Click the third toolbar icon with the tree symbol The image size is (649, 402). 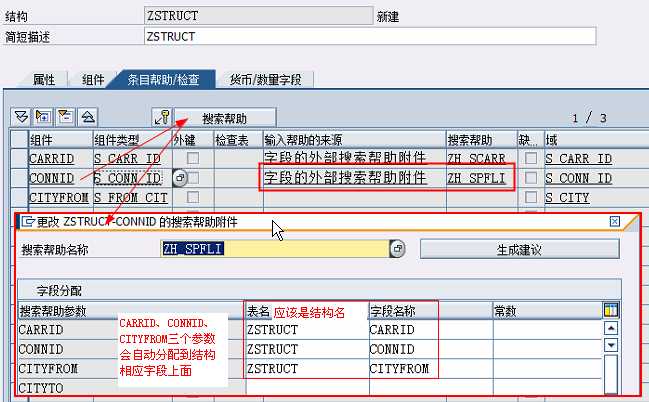pyautogui.click(x=65, y=117)
